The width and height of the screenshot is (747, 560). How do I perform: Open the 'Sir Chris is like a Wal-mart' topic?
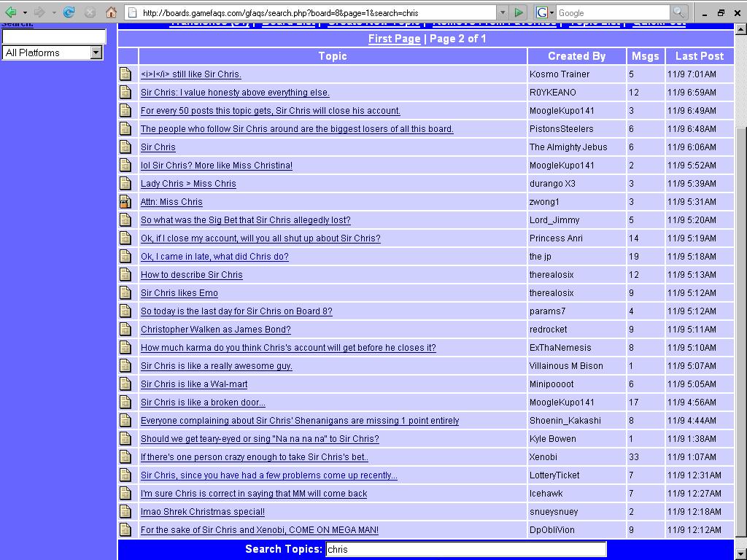pyautogui.click(x=193, y=384)
